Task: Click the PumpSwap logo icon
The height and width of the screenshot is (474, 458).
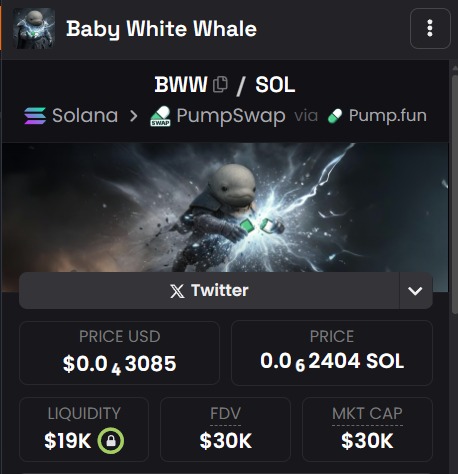Action: point(160,116)
